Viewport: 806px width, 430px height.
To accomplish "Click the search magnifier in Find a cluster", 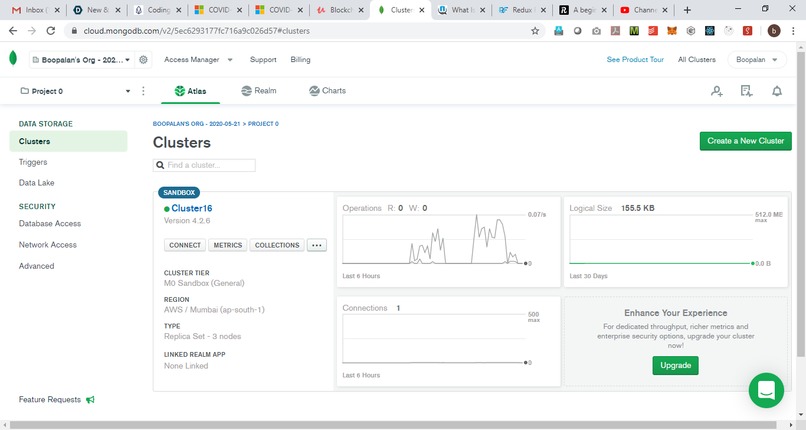I will coord(160,165).
